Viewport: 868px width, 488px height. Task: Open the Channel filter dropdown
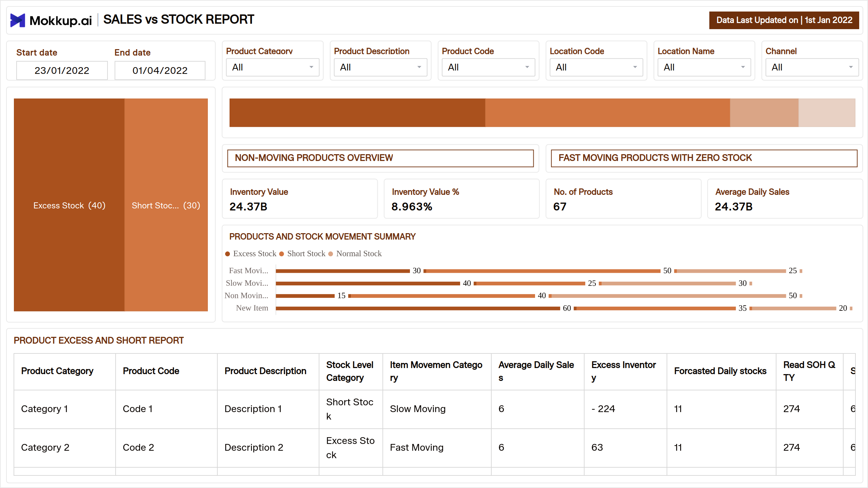[x=812, y=67]
